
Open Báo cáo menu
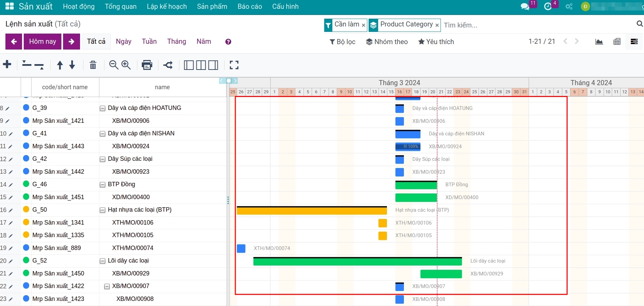coord(250,6)
